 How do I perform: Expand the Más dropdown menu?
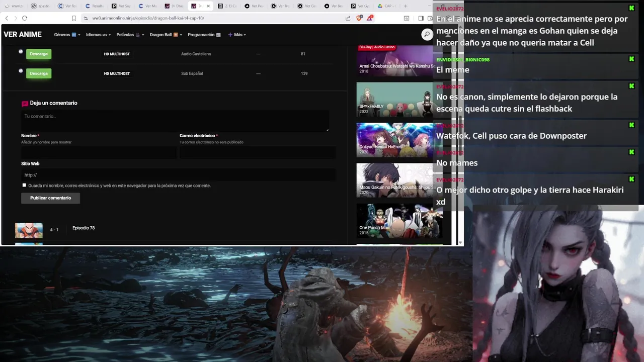[237, 35]
